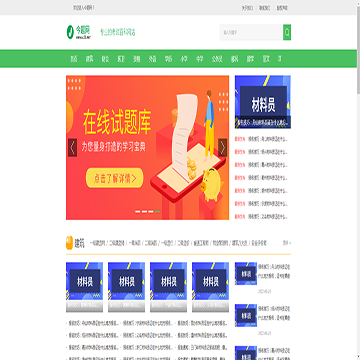This screenshot has width=360, height=360.
Task: Click the orange icon beside 建筑 heading
Action: point(69,243)
